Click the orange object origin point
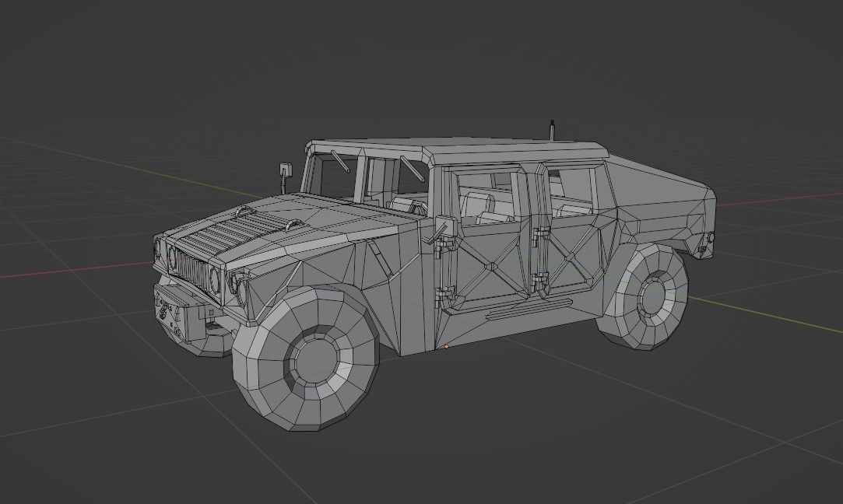Viewport: 843px width, 504px height. pyautogui.click(x=446, y=347)
